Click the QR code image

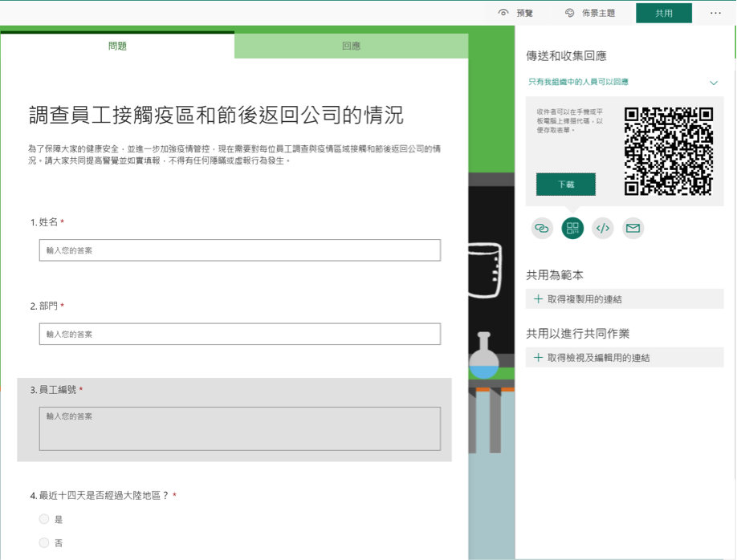tap(669, 151)
